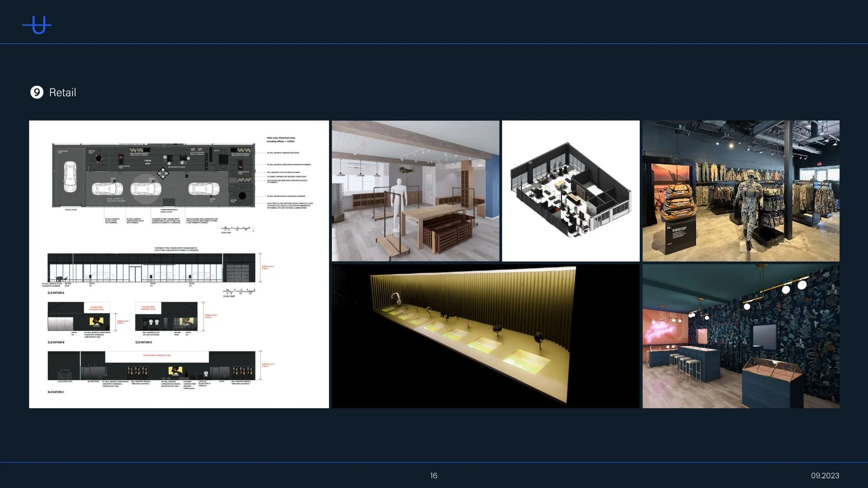
Task: Click the mannequin showroom render image
Action: coord(415,191)
